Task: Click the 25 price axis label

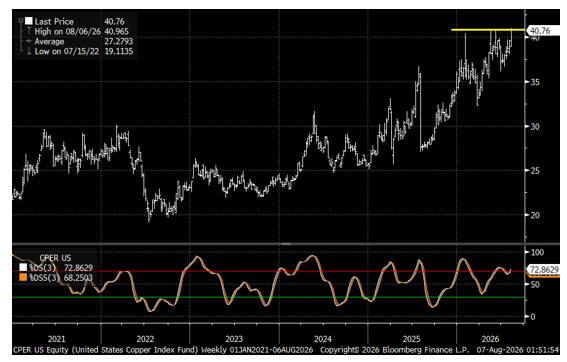Action: click(x=535, y=171)
